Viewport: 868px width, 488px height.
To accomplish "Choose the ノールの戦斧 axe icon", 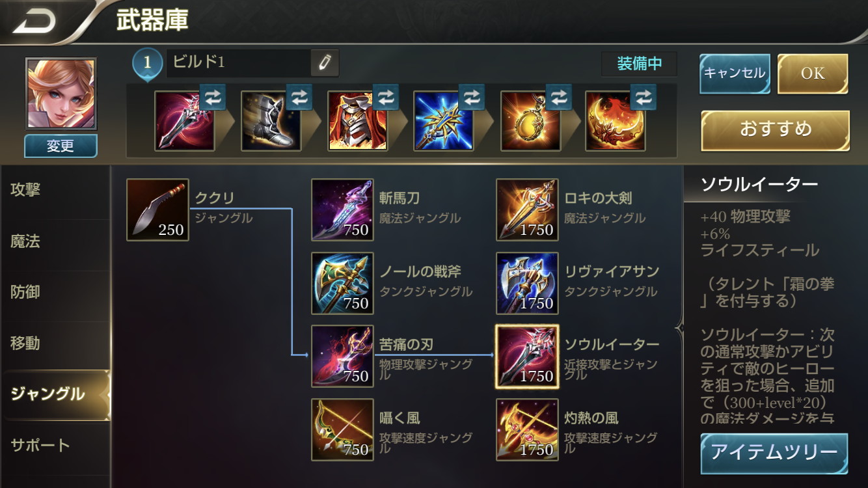I will 343,284.
